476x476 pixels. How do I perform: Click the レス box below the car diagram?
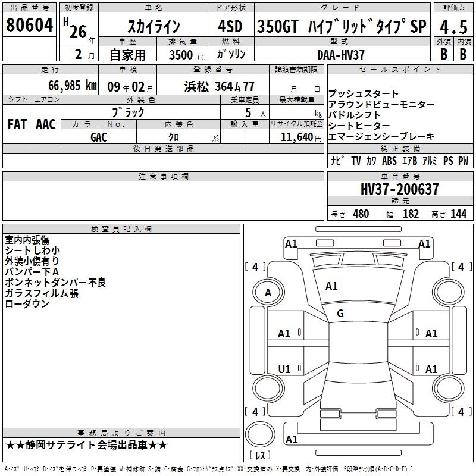259,456
